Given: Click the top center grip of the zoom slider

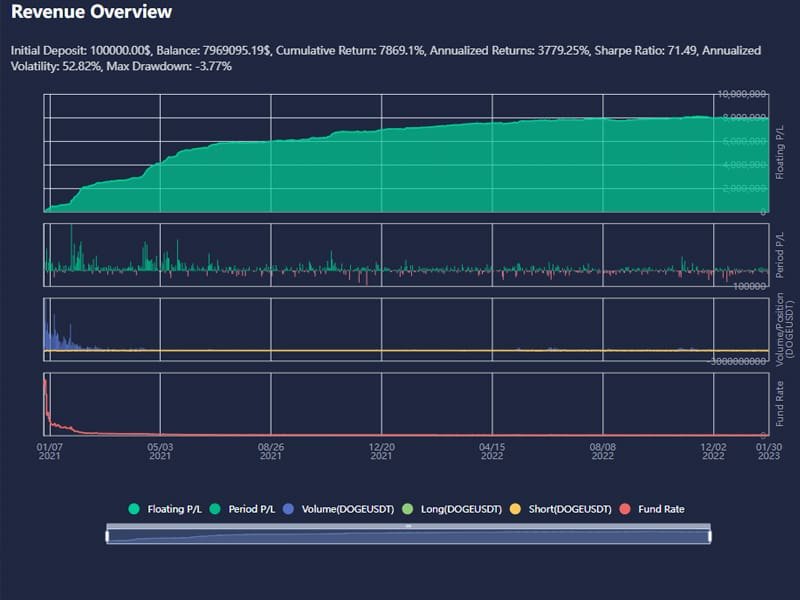Looking at the screenshot, I should coord(408,526).
